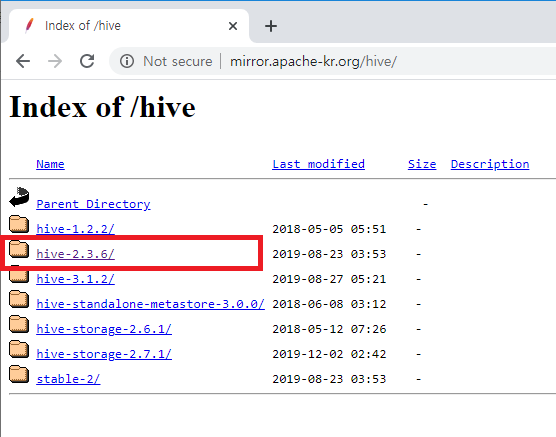
Task: Click folder icon beside hive-standalone-metastore-3.0.0/
Action: pos(19,299)
